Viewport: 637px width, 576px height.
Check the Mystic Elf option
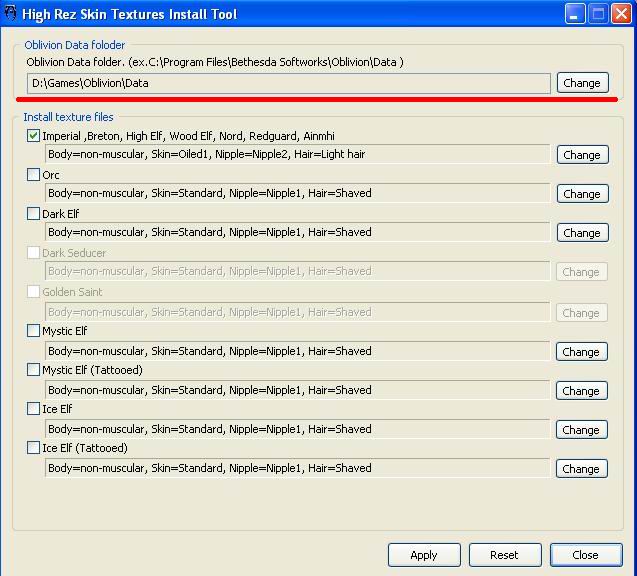[33, 331]
